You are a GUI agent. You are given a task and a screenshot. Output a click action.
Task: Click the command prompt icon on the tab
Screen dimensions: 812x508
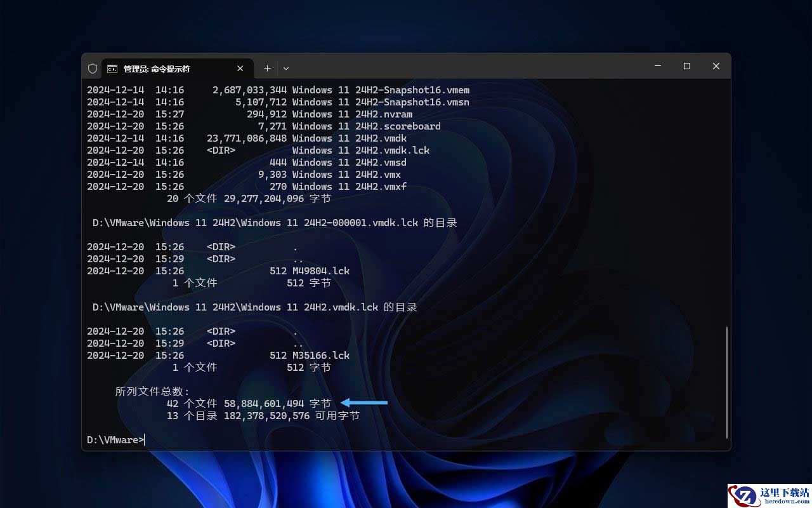coord(112,69)
